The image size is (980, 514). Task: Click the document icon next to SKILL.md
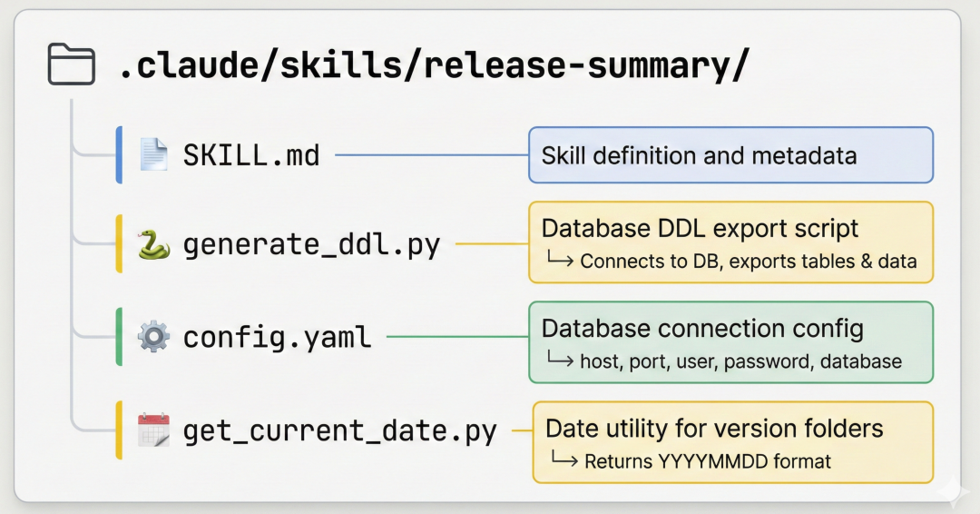click(x=153, y=154)
